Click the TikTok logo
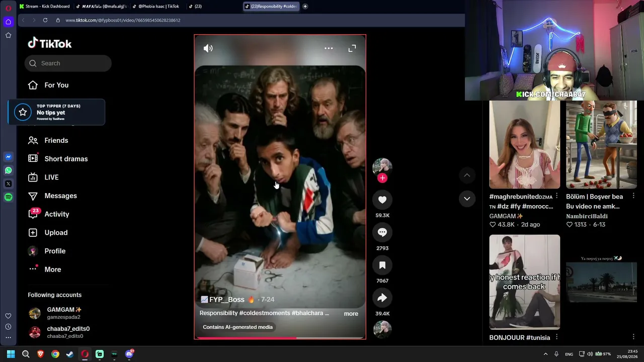 click(50, 44)
